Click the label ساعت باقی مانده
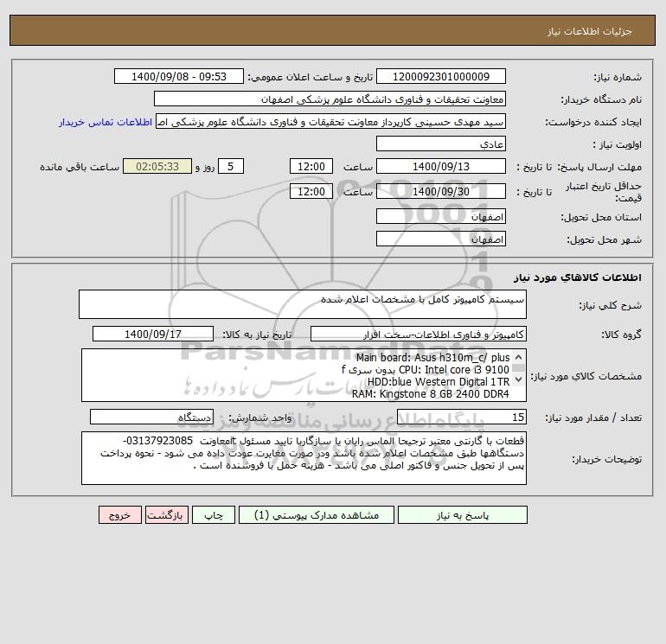This screenshot has width=666, height=644. (x=80, y=167)
